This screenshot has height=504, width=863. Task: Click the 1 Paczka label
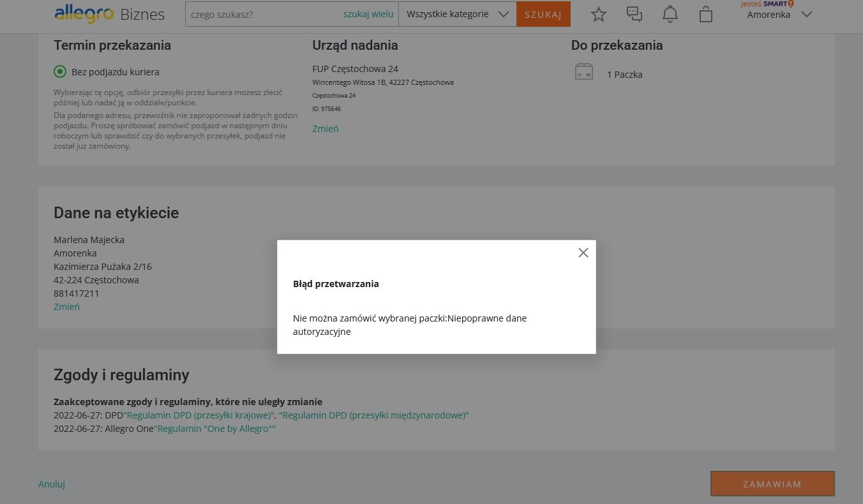[x=624, y=75]
